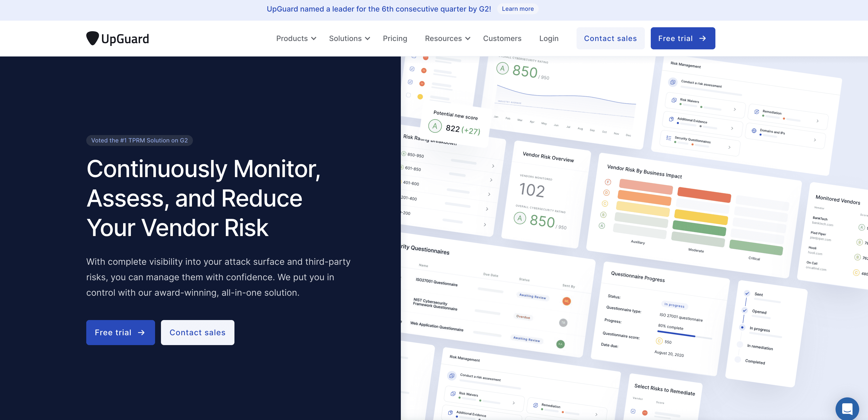Expand the Products dropdown menu
The width and height of the screenshot is (868, 420).
pyautogui.click(x=295, y=38)
